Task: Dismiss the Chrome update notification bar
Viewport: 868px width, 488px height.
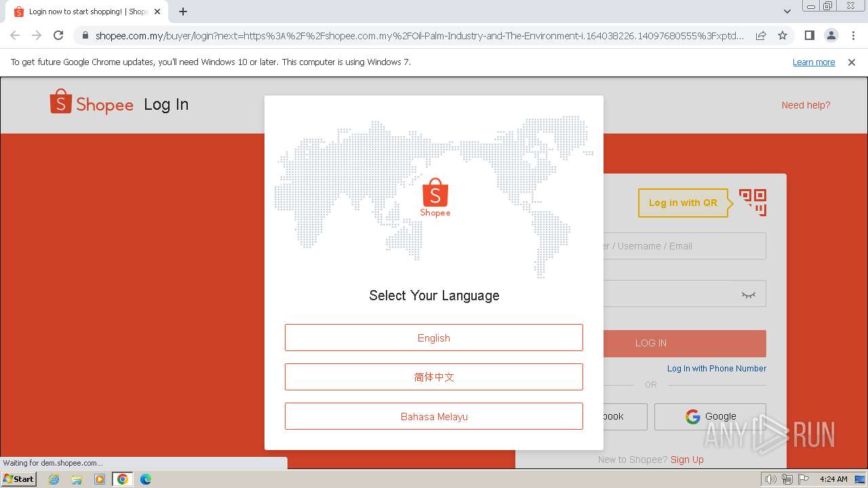Action: [x=852, y=62]
